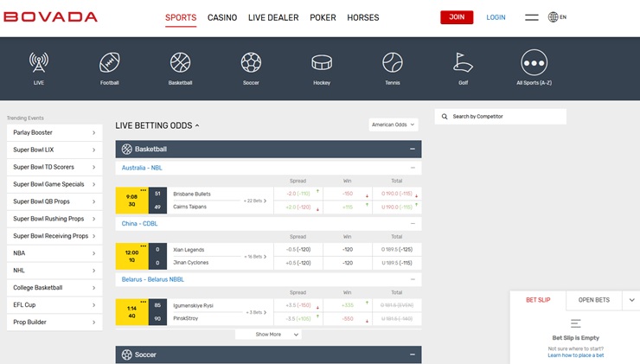Image resolution: width=640 pixels, height=364 pixels.
Task: Select the Tennis ball icon
Action: click(393, 64)
